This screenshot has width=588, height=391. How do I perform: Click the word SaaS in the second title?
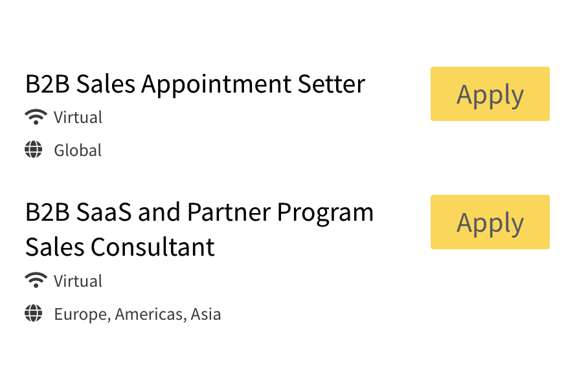pos(104,212)
